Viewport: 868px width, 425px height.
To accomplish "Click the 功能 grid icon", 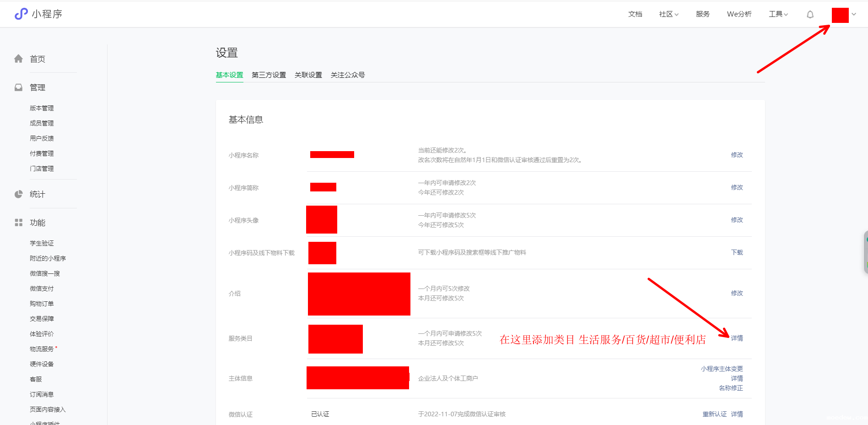I will click(x=18, y=223).
